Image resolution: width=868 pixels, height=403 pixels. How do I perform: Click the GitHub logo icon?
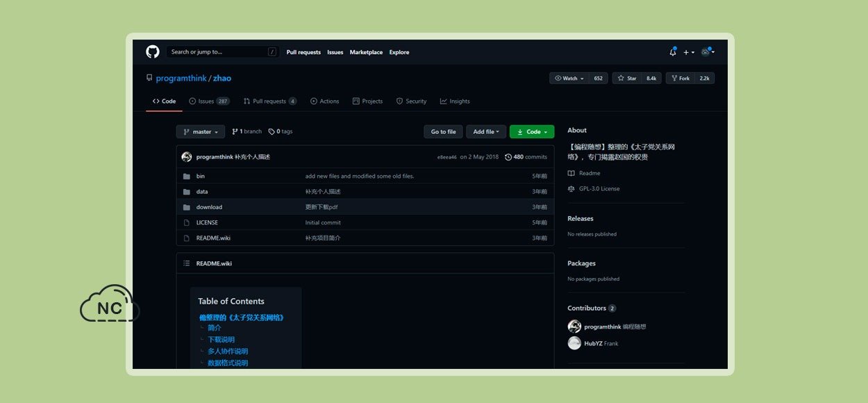coord(153,52)
